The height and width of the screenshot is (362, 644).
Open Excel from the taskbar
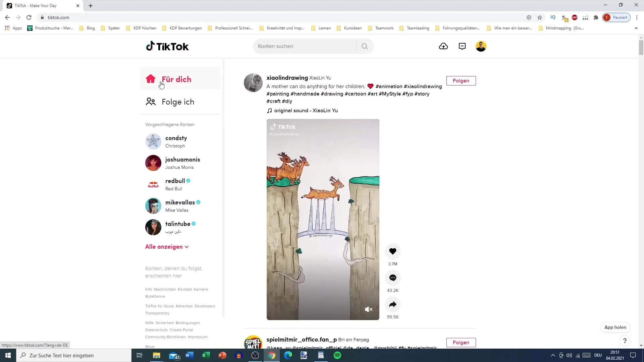(x=206, y=355)
